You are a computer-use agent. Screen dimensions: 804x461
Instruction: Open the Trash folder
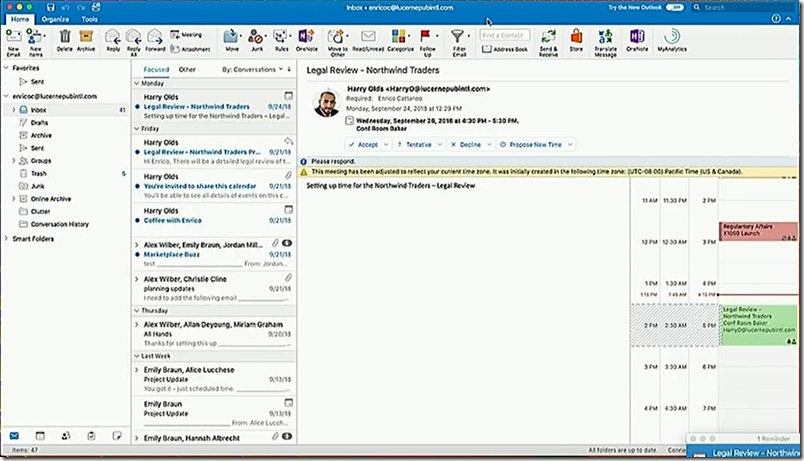coord(38,173)
